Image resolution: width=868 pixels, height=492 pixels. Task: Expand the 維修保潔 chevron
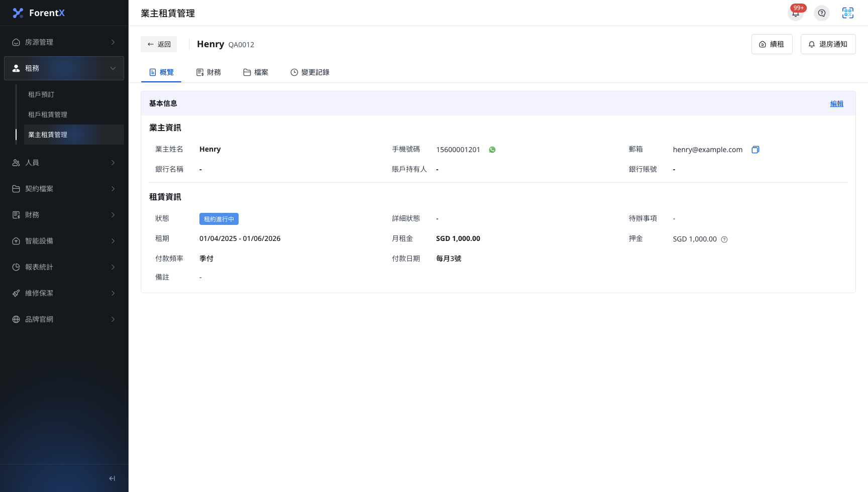pyautogui.click(x=113, y=293)
